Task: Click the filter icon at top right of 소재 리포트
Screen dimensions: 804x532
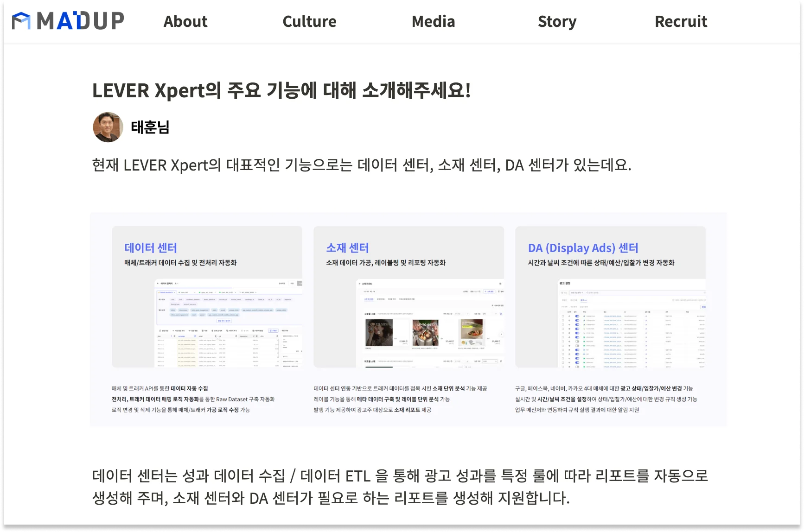Action: [499, 291]
